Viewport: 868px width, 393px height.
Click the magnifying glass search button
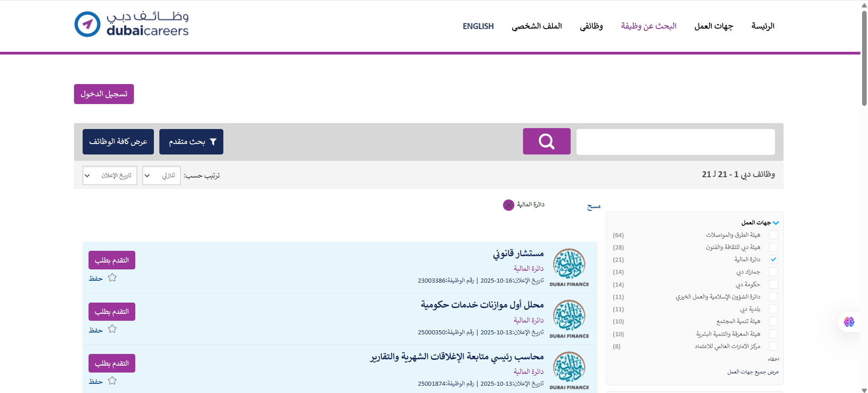pos(546,141)
